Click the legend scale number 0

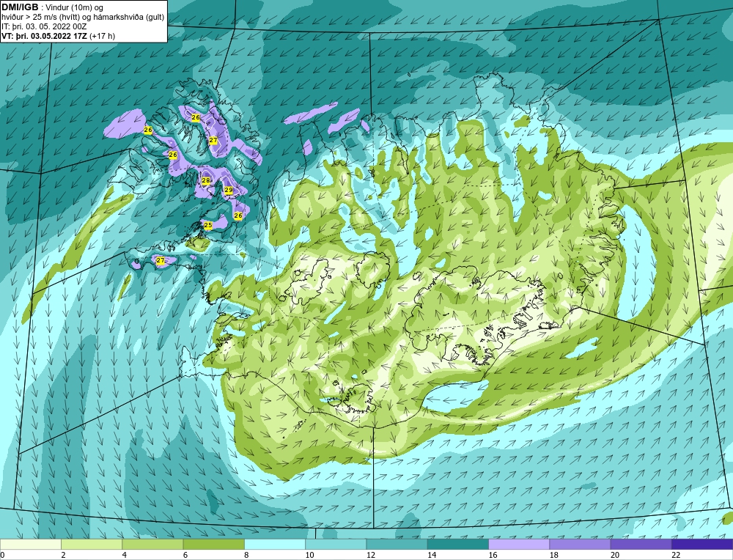(2, 556)
